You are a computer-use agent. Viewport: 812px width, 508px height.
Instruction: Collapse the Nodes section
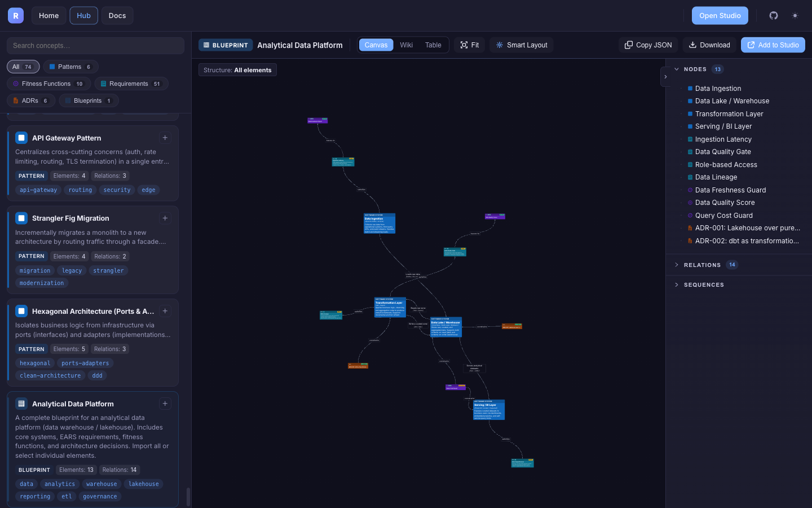coord(677,69)
